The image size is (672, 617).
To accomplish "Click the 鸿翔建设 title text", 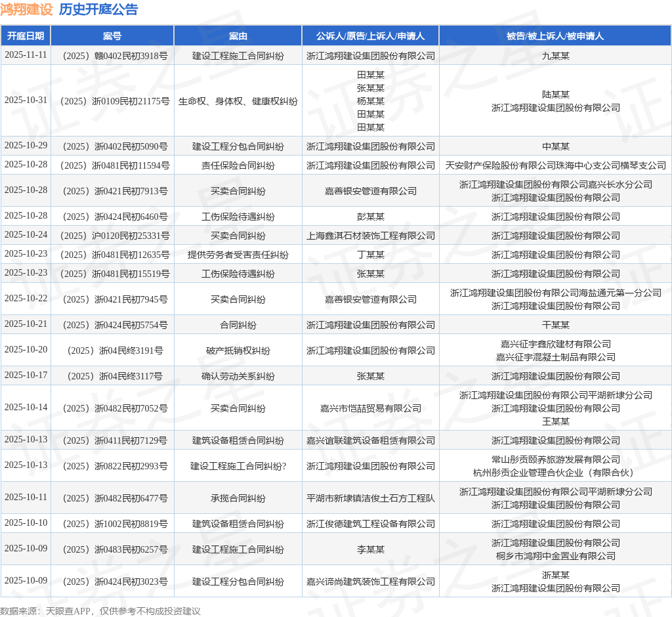I will (26, 9).
